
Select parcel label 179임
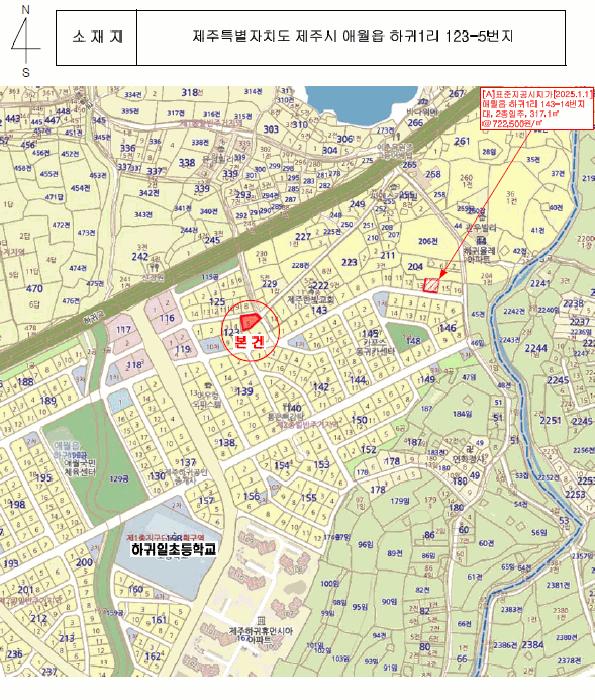pos(400,501)
